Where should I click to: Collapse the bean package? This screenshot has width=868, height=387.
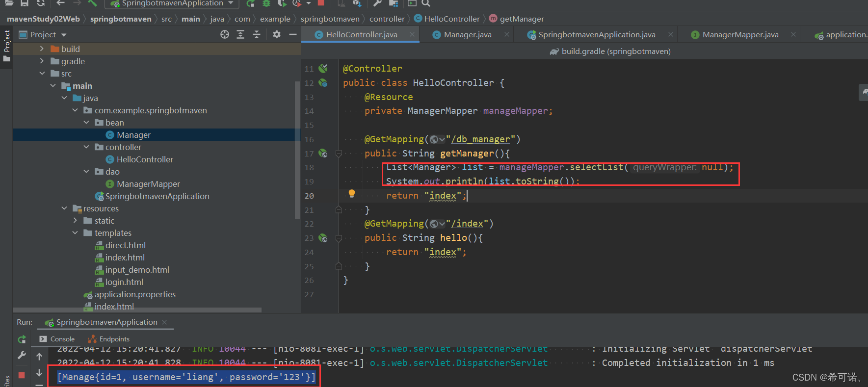pos(86,122)
